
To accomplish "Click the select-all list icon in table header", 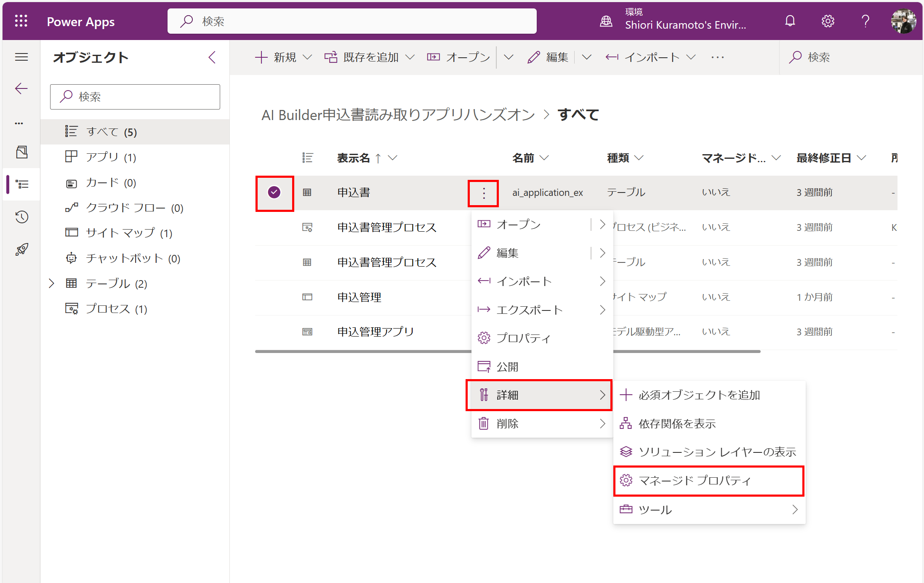I will [x=307, y=158].
